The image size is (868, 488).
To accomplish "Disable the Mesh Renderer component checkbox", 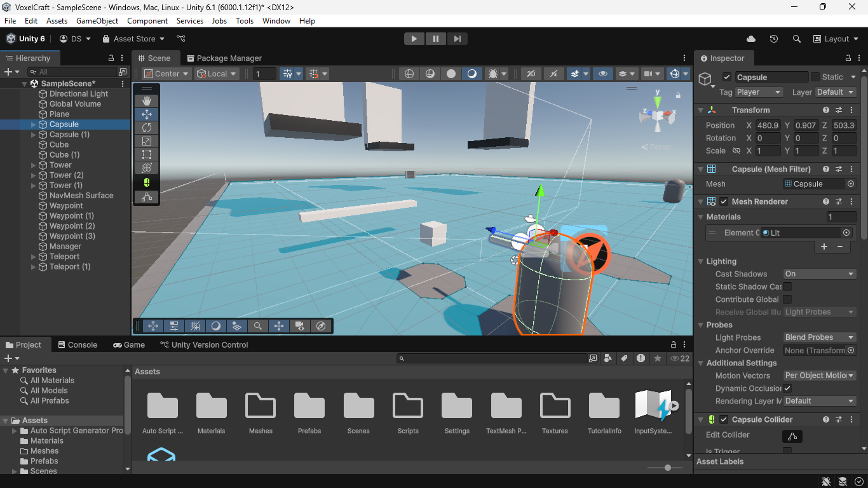I will coord(724,202).
